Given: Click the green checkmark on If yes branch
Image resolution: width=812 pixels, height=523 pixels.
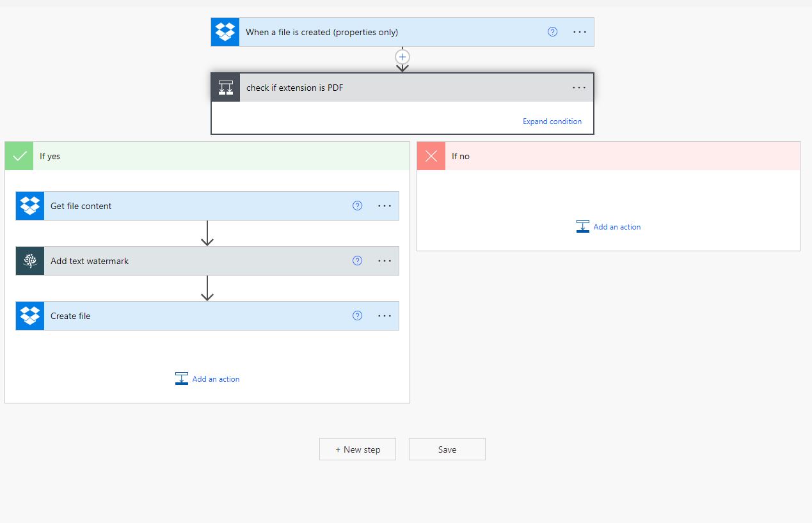Looking at the screenshot, I should (x=19, y=155).
